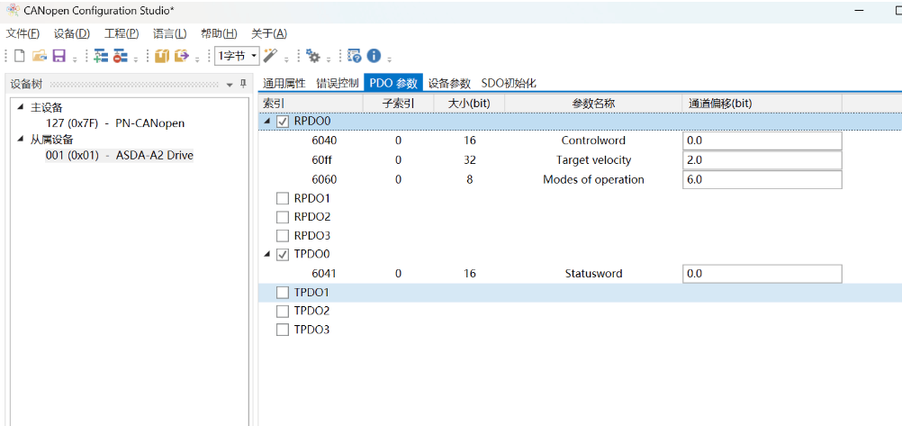The image size is (902, 426).
Task: Click the help list question icon
Action: tap(354, 56)
